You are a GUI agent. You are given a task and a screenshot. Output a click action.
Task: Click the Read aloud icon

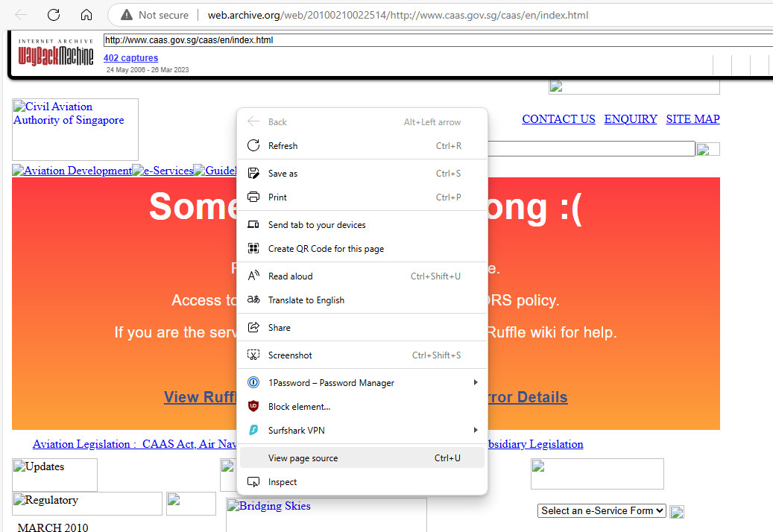pyautogui.click(x=253, y=276)
